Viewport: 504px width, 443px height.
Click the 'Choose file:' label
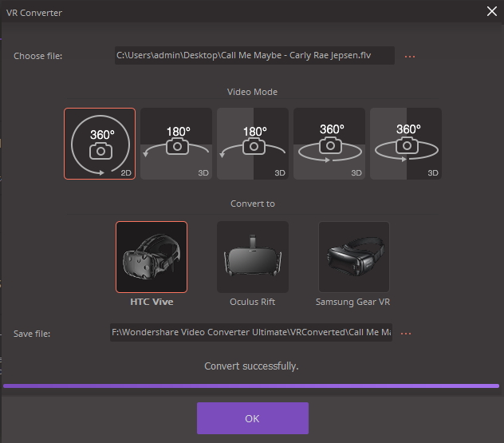pos(38,56)
